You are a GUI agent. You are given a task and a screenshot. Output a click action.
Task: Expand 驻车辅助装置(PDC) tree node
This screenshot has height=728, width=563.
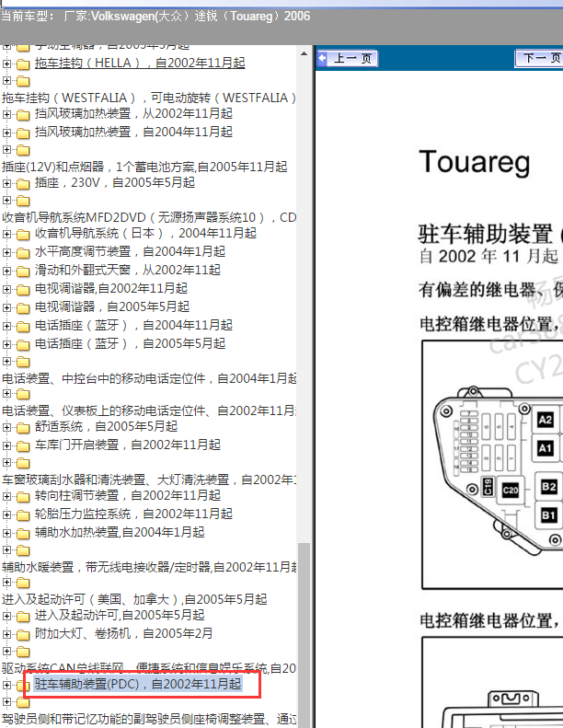coord(6,685)
